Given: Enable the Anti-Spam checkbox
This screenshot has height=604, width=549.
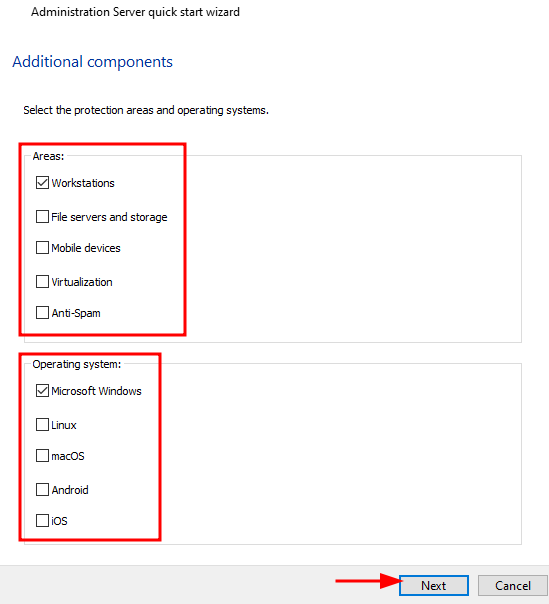Looking at the screenshot, I should pos(42,312).
